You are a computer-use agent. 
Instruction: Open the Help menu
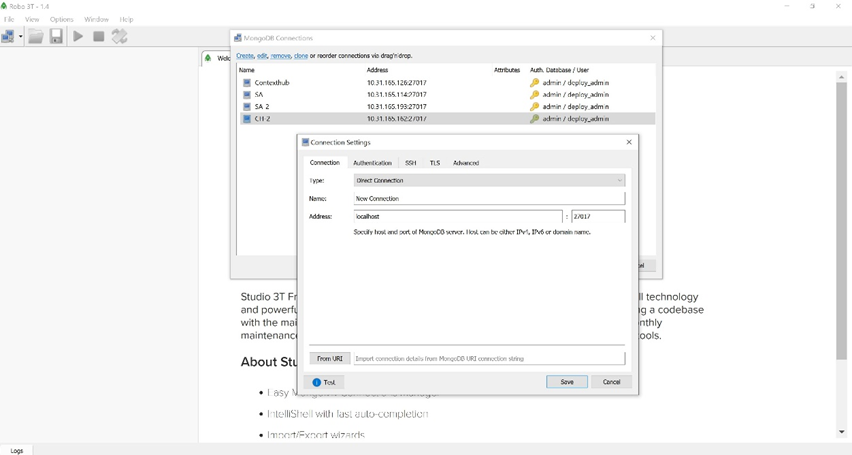coord(126,19)
